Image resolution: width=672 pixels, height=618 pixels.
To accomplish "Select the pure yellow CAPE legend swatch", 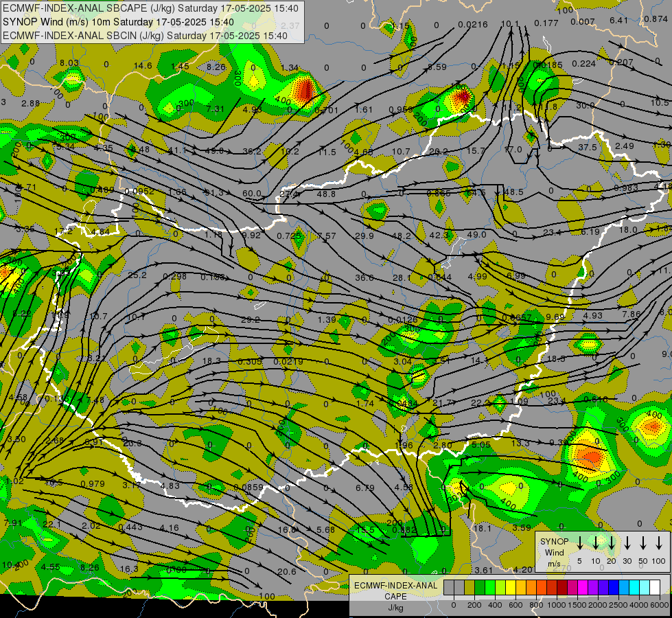I will [511, 588].
